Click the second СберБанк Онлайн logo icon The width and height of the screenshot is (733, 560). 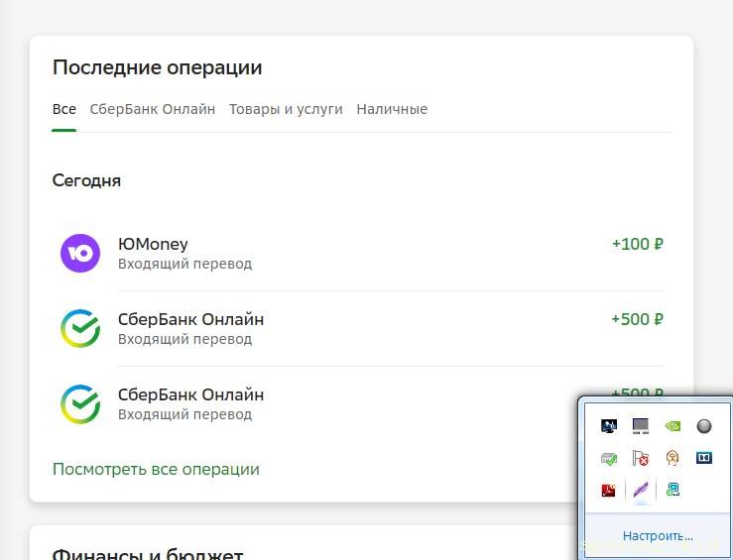pos(80,403)
